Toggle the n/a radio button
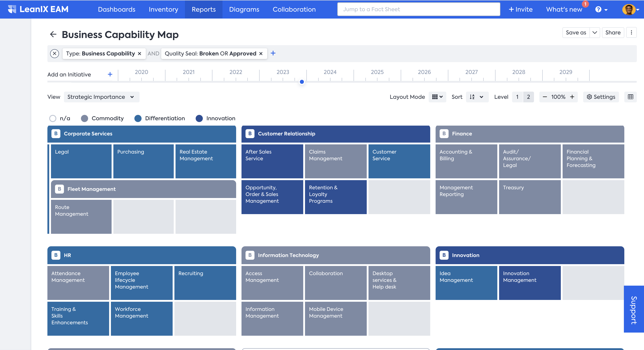The image size is (644, 350). [52, 118]
